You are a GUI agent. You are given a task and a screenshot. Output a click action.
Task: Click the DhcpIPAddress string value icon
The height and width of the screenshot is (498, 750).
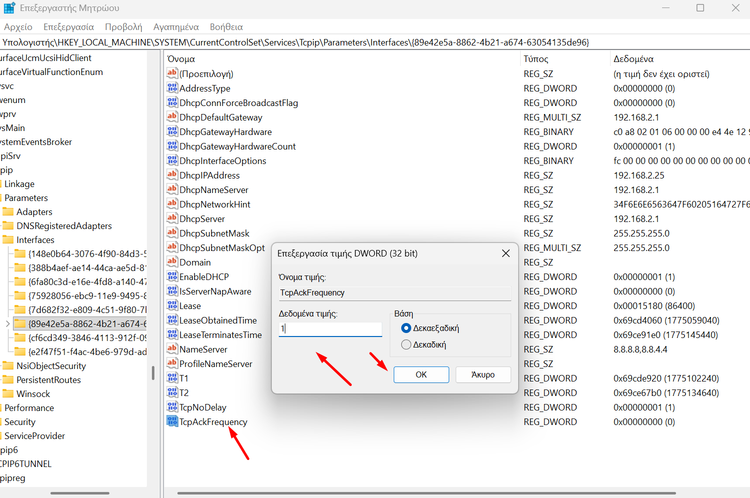(173, 175)
